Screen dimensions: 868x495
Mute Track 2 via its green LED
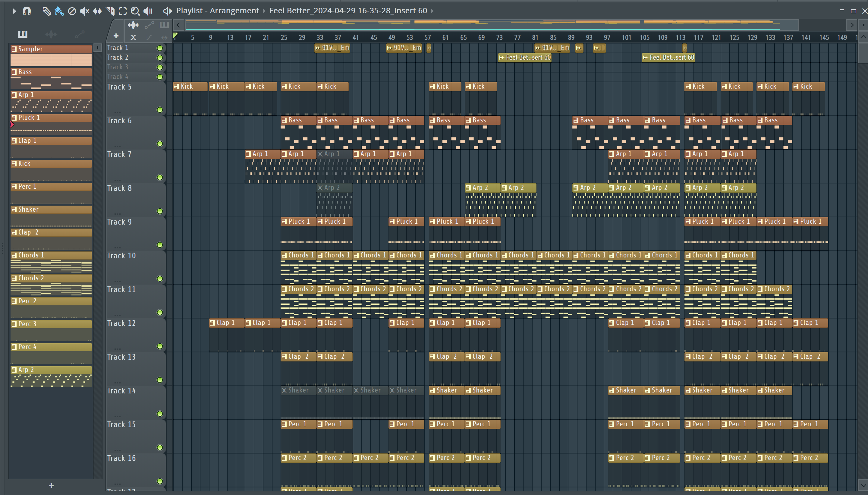click(x=160, y=58)
